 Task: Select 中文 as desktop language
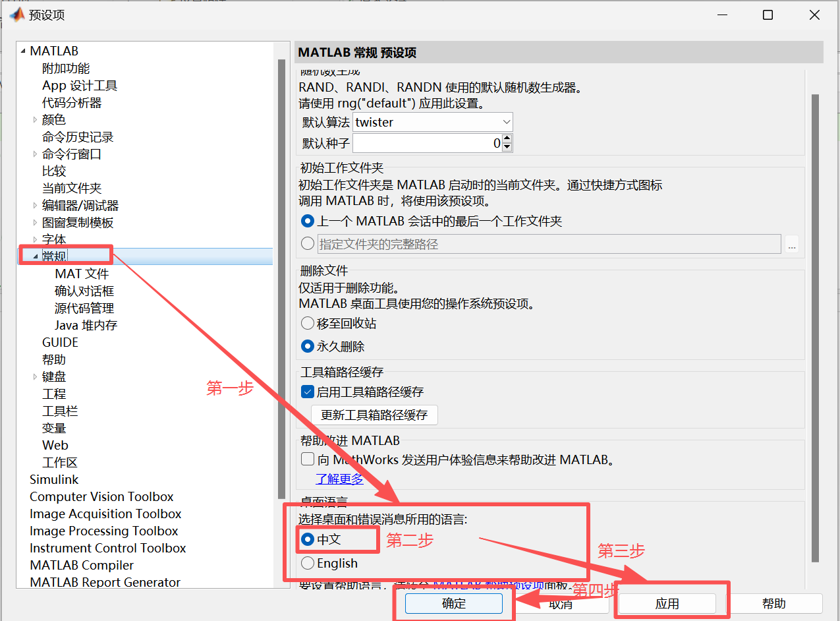pos(307,539)
